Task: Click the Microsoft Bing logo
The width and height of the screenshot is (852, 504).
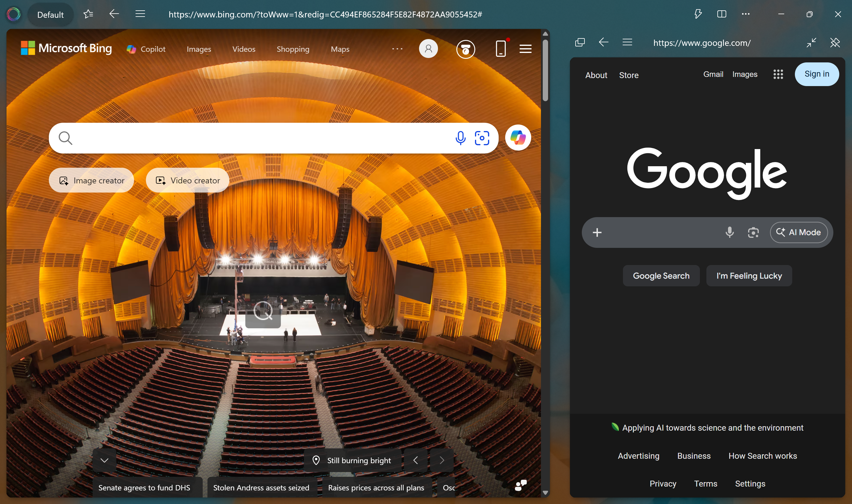Action: (66, 48)
